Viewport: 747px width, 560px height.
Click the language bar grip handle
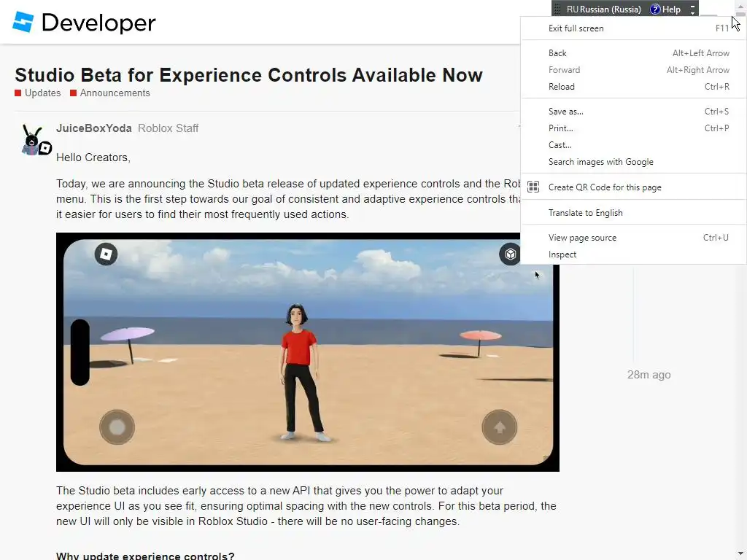tap(557, 9)
